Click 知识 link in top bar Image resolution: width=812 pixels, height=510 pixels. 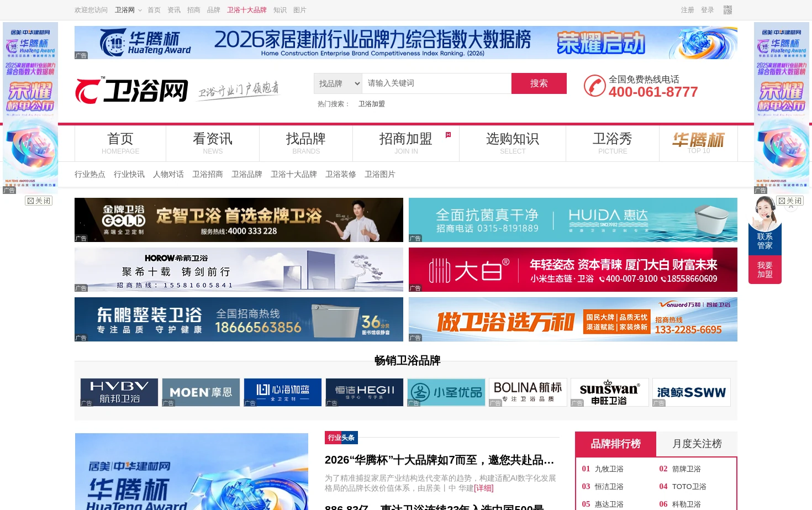[x=280, y=10]
